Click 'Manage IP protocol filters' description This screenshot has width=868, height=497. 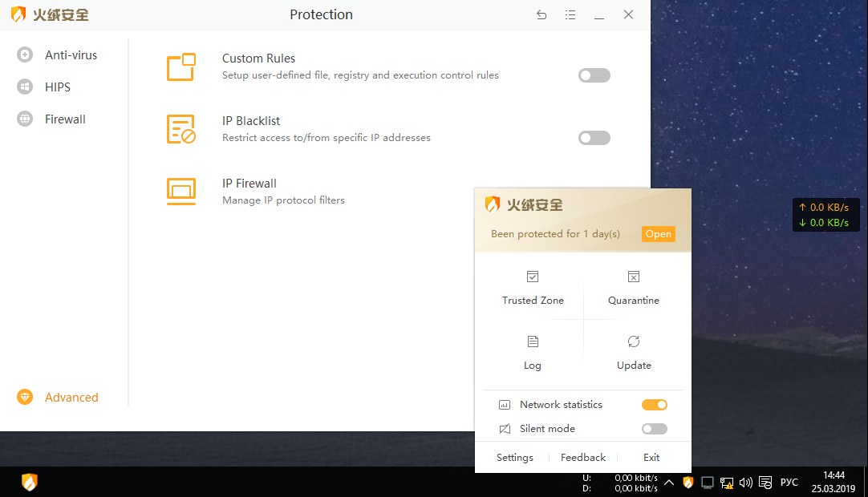tap(283, 200)
